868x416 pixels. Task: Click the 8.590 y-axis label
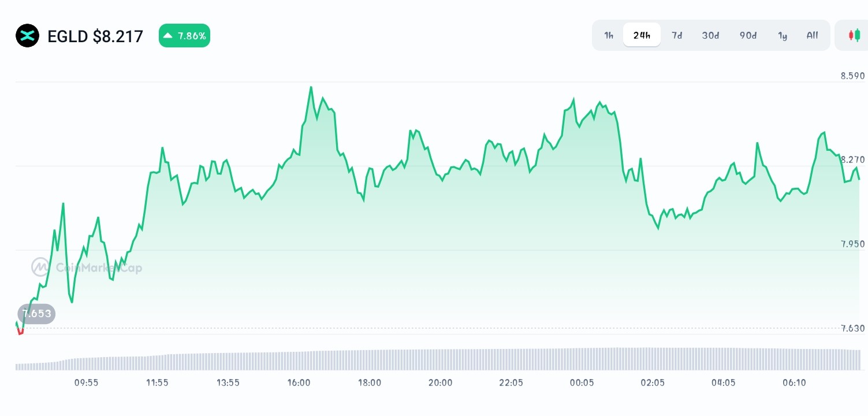[x=852, y=76]
